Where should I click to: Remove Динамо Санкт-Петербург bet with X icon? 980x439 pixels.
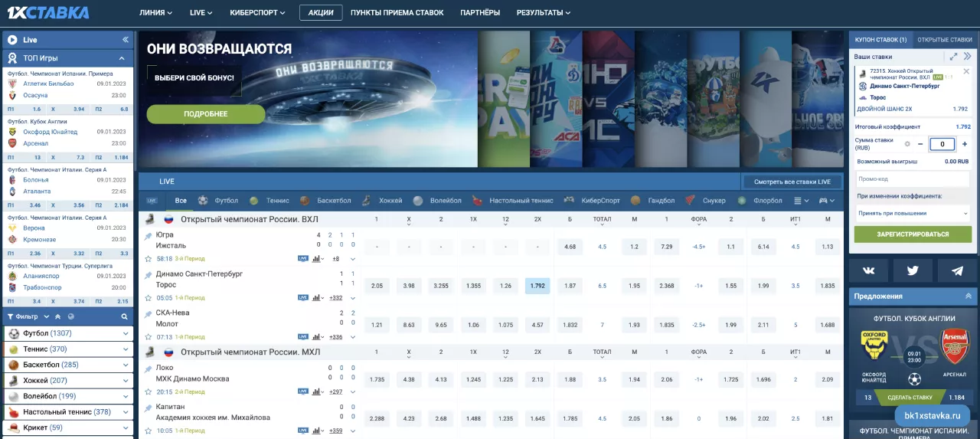click(966, 71)
